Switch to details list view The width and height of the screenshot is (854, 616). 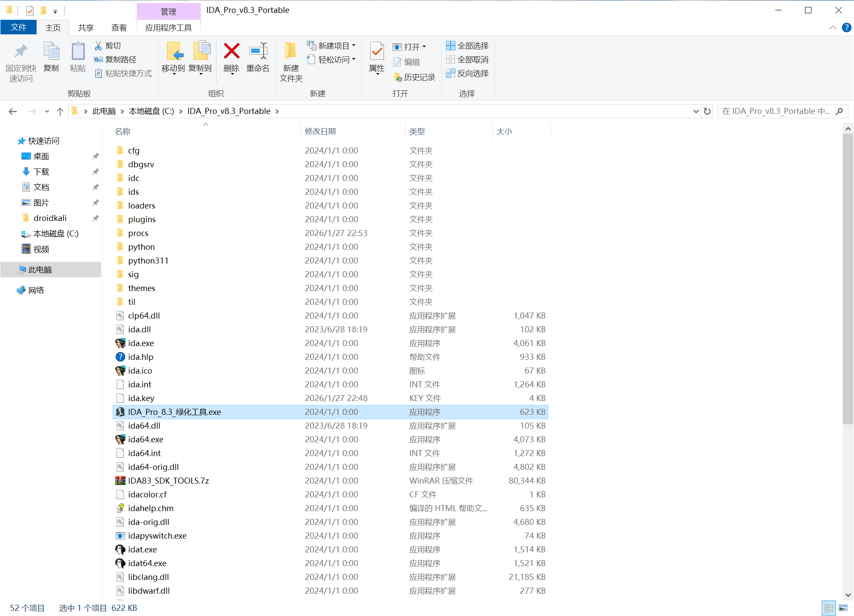click(x=829, y=608)
